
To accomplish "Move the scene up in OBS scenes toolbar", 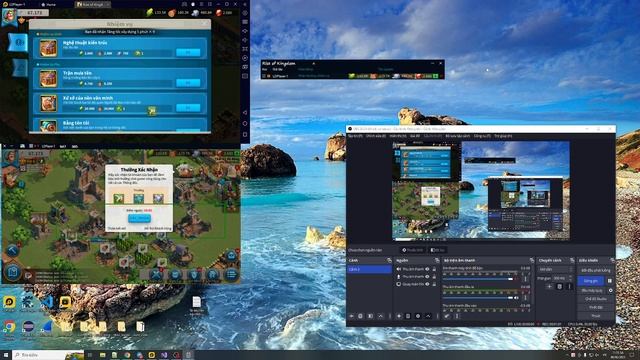I will click(x=380, y=316).
